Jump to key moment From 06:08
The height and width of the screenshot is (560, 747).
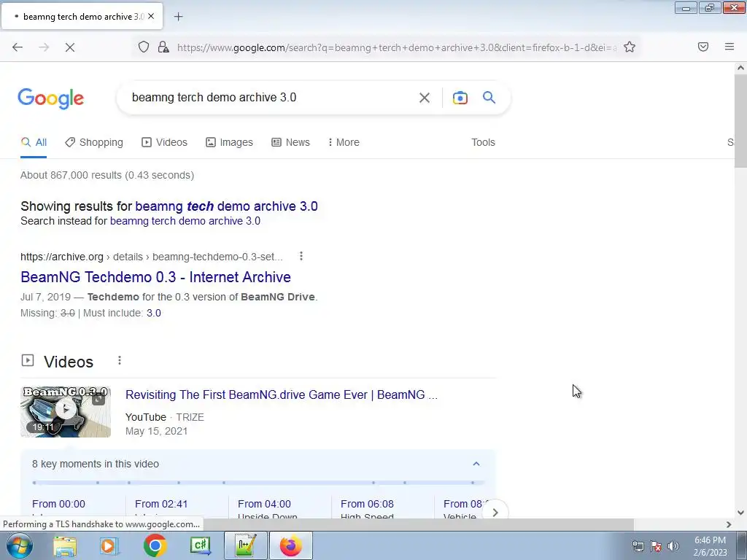point(367,504)
